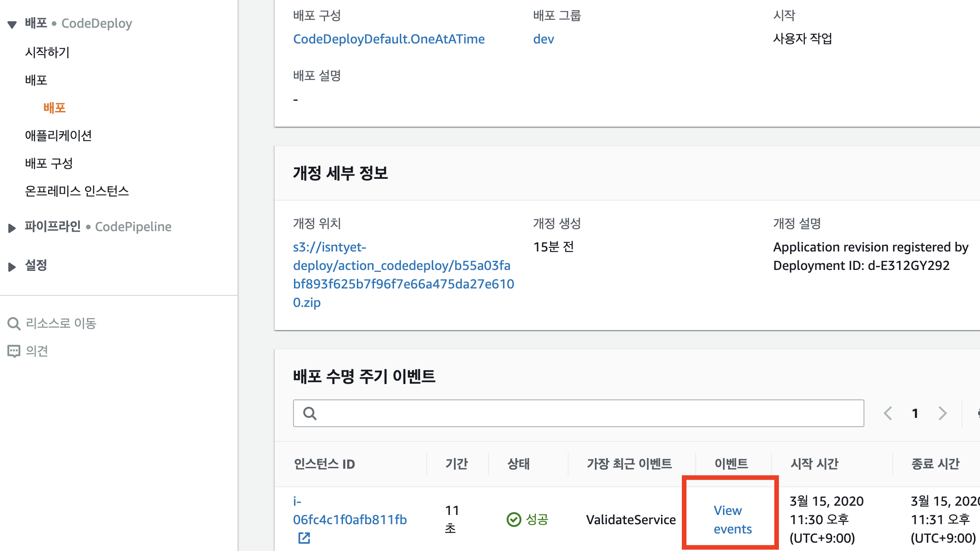Click the 15분 전 revision creation value
The width and height of the screenshot is (980, 551).
[x=553, y=247]
